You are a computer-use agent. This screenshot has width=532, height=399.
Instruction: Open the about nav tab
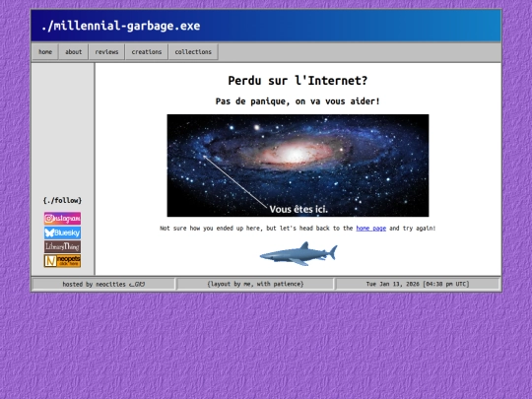[73, 52]
